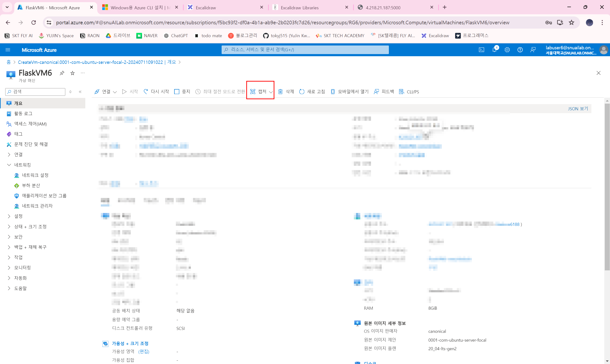Open the Azure portal hamburger menu
Image resolution: width=610 pixels, height=364 pixels.
pyautogui.click(x=8, y=50)
